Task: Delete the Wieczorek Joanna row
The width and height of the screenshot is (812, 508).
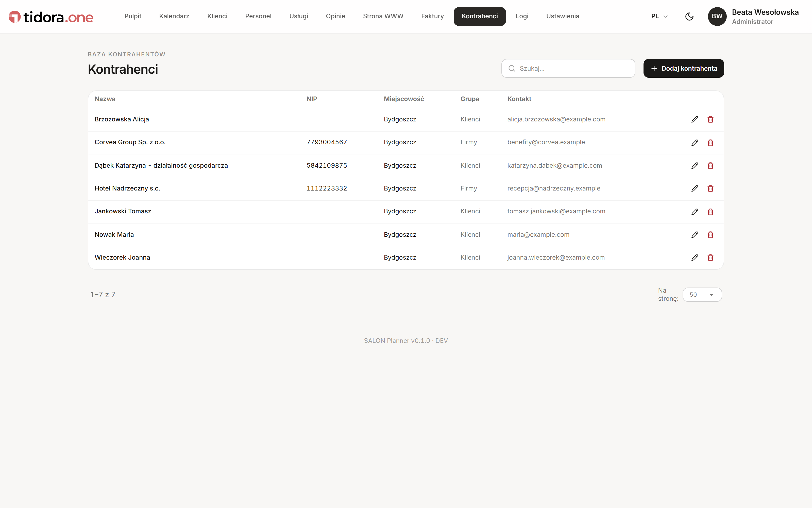Action: [x=710, y=257]
